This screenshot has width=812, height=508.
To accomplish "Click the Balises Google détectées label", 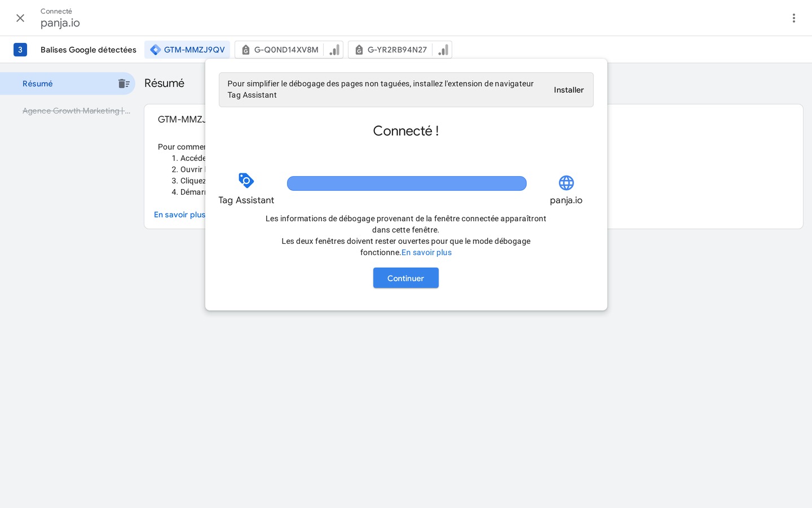I will [x=89, y=50].
